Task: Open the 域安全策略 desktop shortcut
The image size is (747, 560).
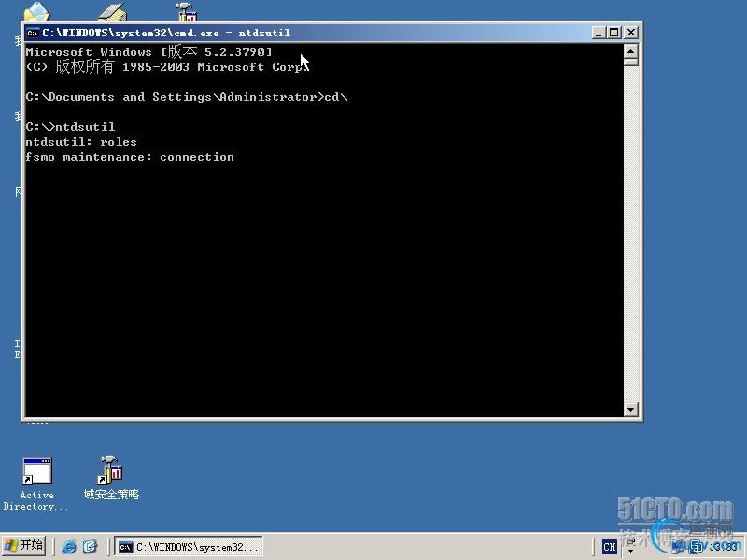Action: tap(111, 479)
